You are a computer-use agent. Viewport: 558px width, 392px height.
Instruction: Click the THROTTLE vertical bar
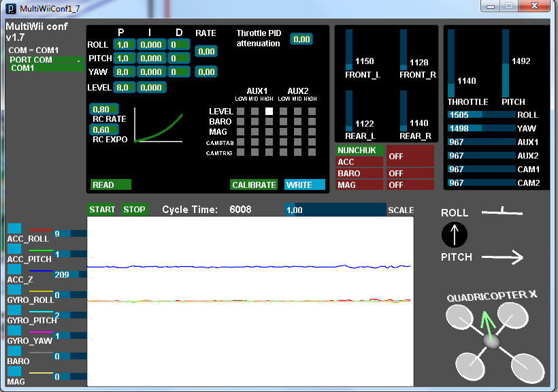(x=451, y=63)
